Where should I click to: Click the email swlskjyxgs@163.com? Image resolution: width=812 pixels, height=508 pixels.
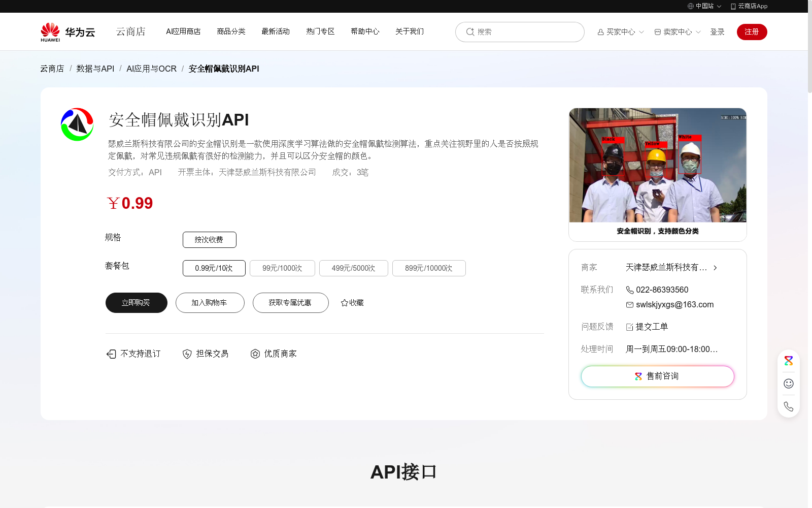pos(675,305)
